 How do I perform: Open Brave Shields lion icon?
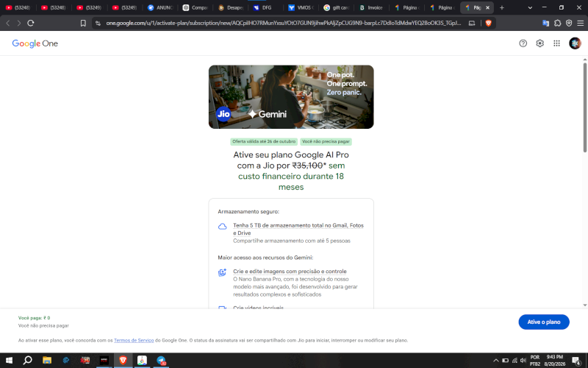coord(488,23)
